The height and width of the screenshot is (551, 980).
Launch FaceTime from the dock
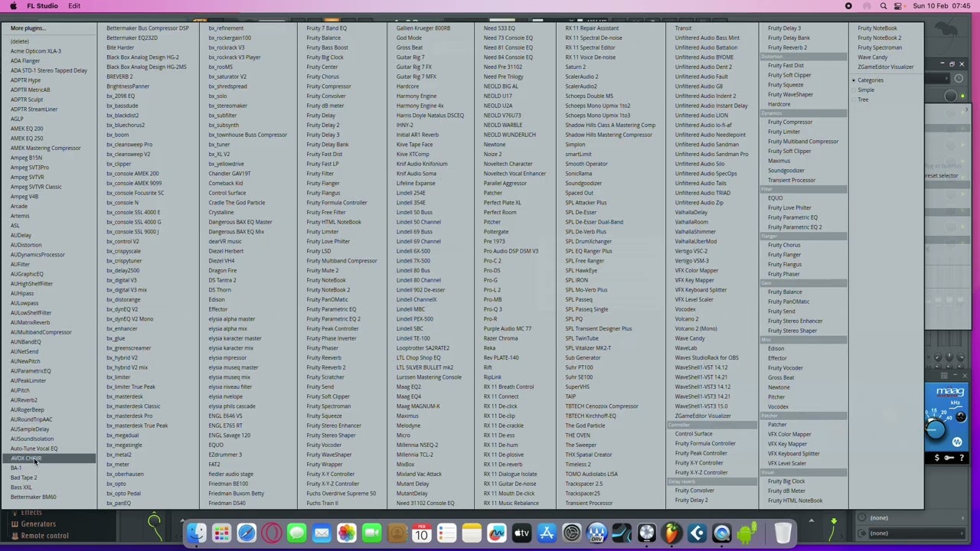[x=371, y=533]
